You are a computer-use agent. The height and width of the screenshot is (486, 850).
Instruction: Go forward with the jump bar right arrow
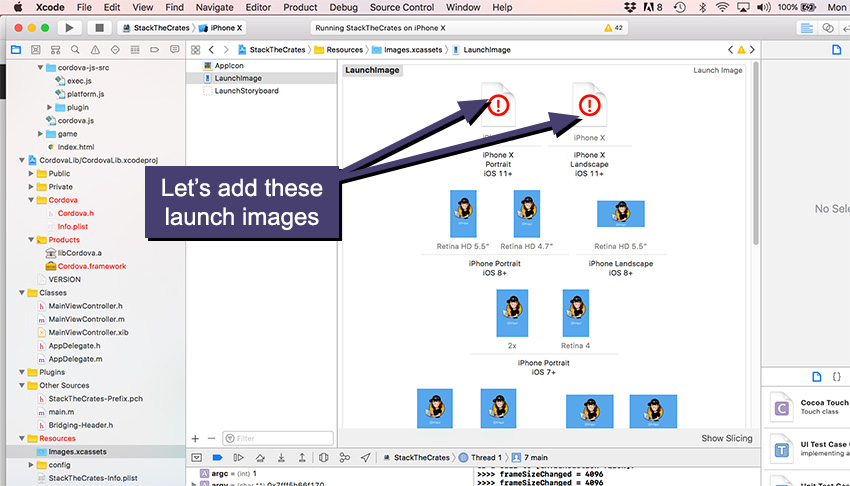(226, 50)
